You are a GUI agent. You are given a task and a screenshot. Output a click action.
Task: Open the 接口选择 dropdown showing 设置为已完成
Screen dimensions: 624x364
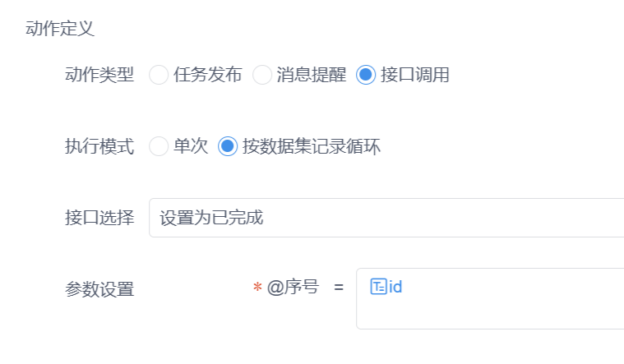[x=386, y=218]
